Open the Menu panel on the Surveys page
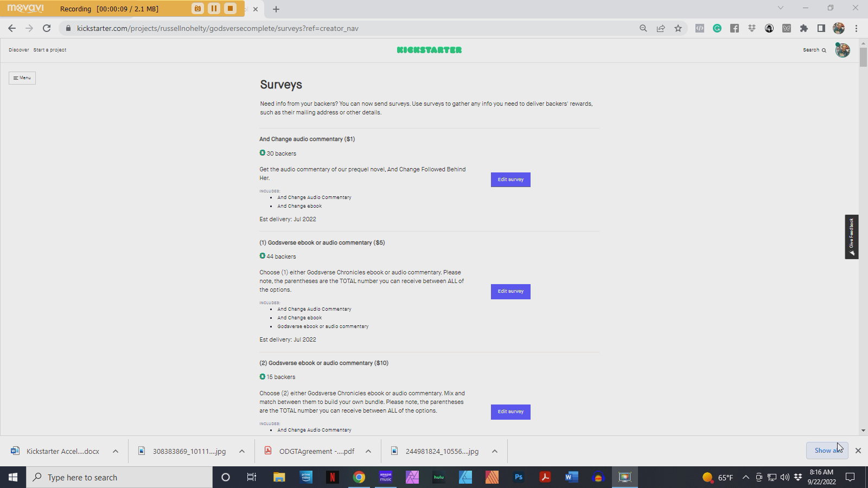 click(22, 78)
